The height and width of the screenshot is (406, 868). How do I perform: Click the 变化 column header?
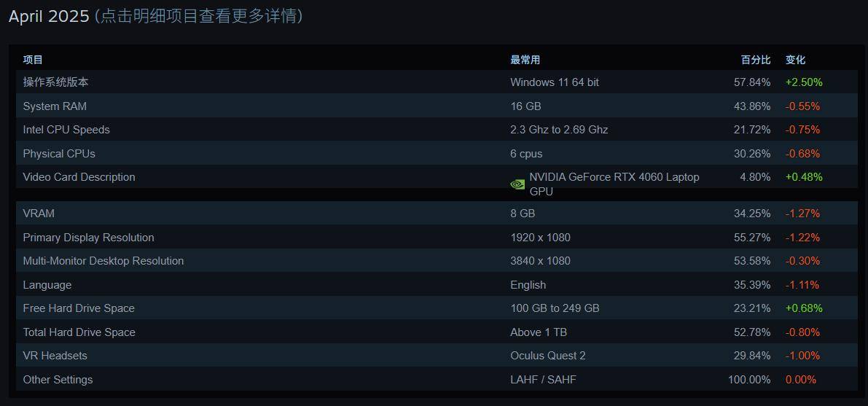(795, 60)
